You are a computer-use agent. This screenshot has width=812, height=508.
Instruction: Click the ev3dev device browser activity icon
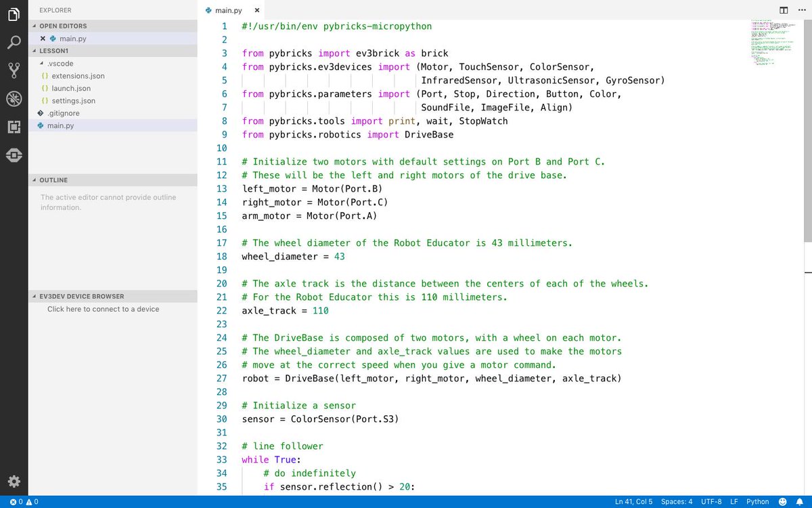pyautogui.click(x=14, y=155)
